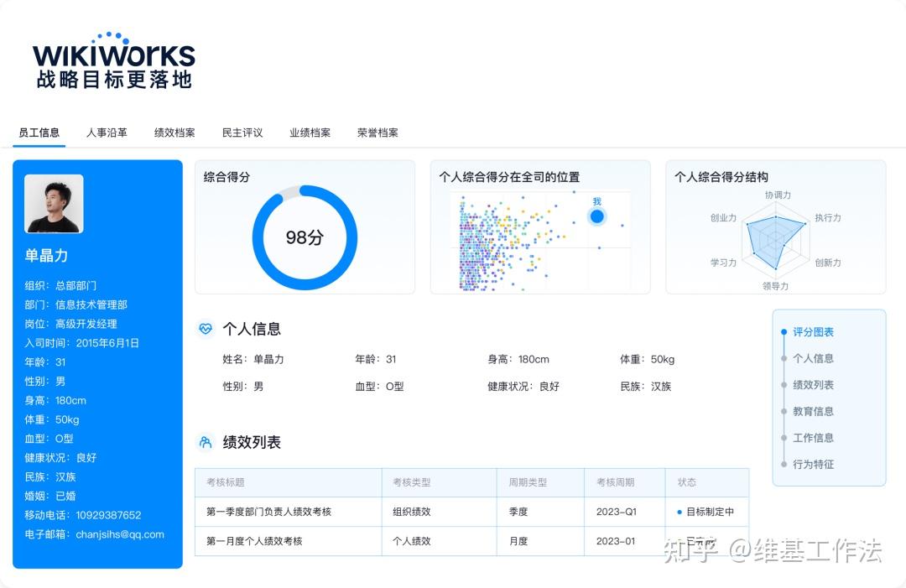
Task: Jump to 教育信息 in side navigation
Action: 813,411
